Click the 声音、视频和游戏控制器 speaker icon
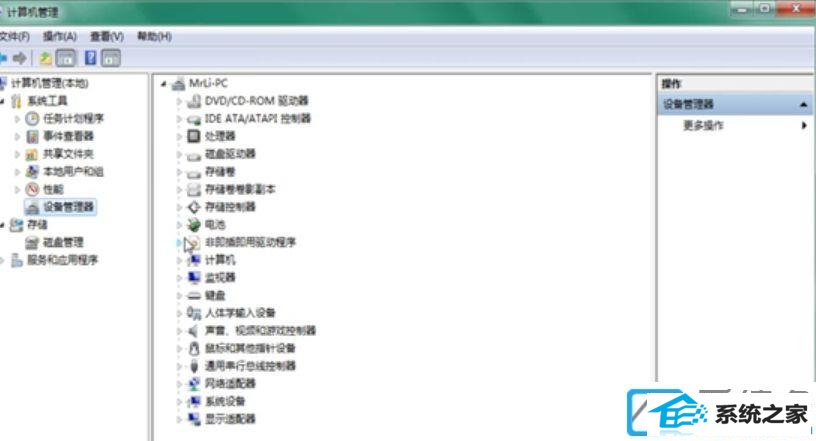 coord(193,331)
